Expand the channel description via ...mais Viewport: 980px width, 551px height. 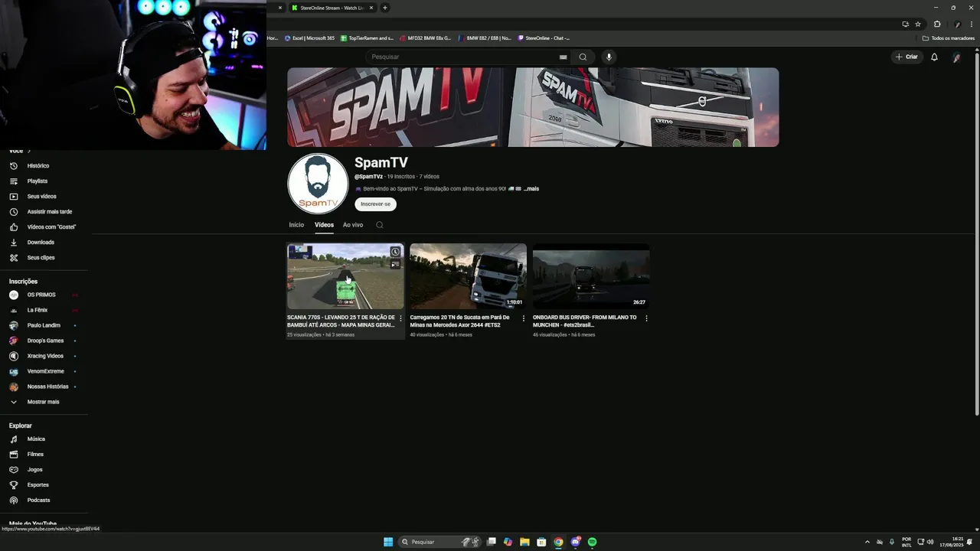(x=531, y=188)
